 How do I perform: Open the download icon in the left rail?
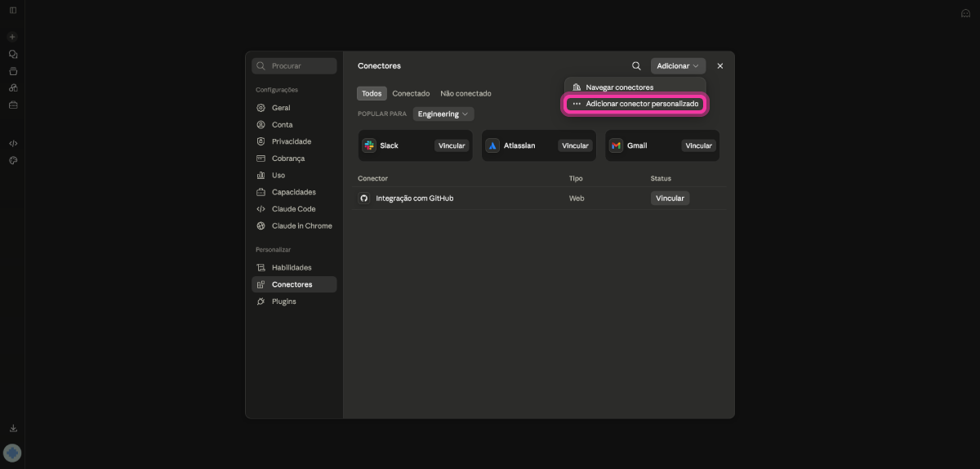(x=13, y=428)
